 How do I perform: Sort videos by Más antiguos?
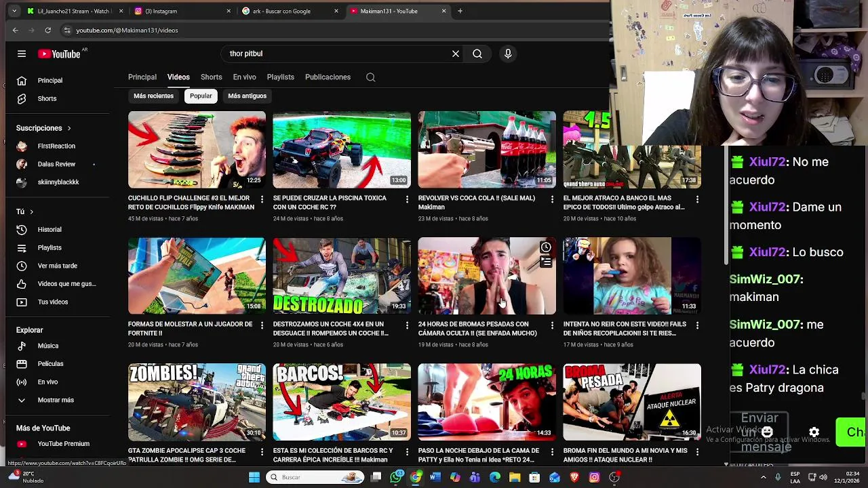click(247, 96)
